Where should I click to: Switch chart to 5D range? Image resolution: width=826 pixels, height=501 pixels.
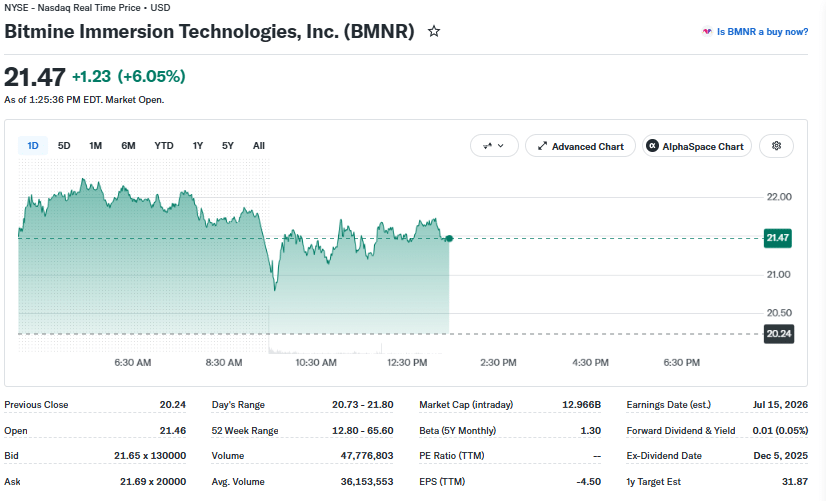[64, 145]
